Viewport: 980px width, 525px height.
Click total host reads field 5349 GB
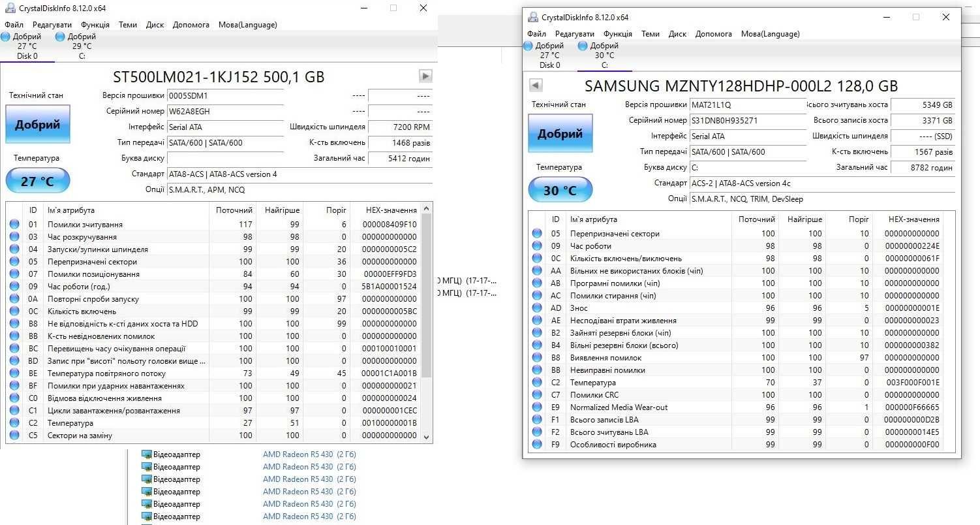pos(923,105)
